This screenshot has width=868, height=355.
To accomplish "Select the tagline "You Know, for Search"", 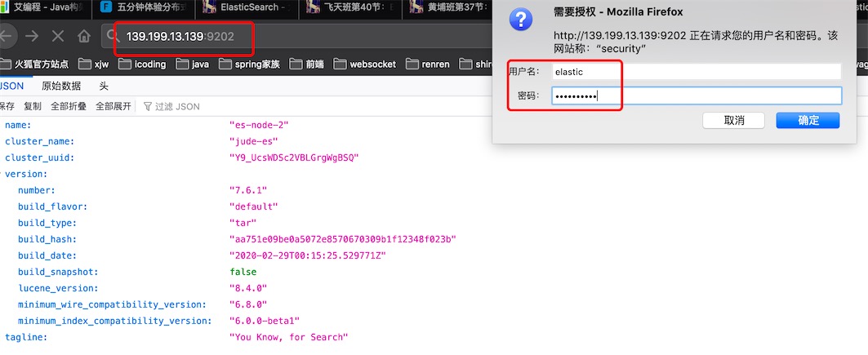I will [x=288, y=337].
